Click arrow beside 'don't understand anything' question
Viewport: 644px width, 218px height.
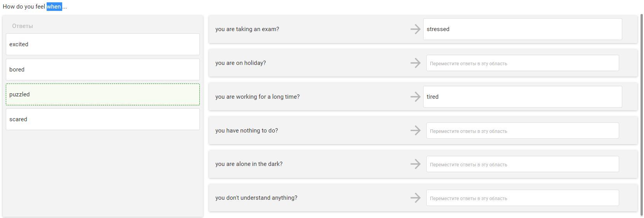415,198
